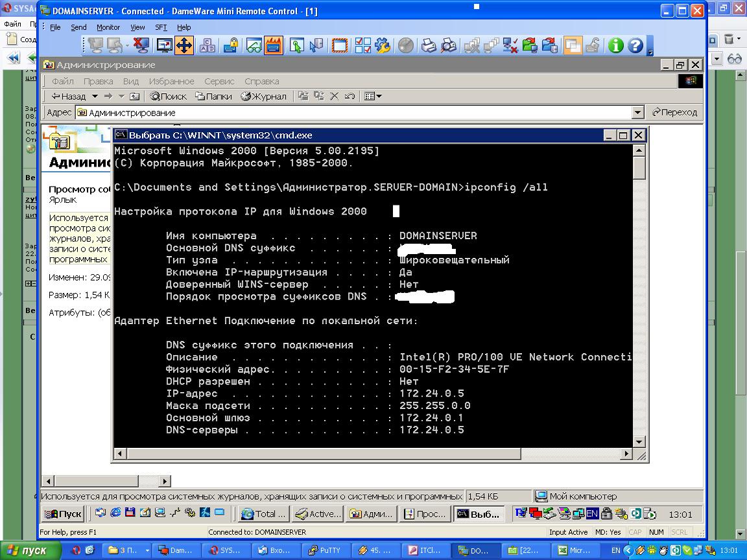Viewport: 747px width, 560px height.
Task: Open the Help menu in DameWare
Action: coord(184,27)
